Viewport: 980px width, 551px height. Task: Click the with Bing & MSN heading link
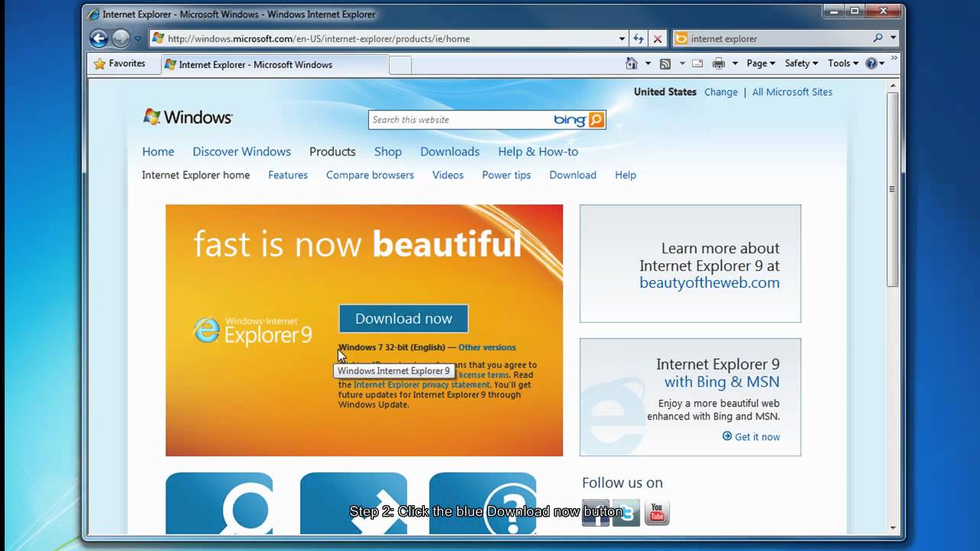click(722, 381)
